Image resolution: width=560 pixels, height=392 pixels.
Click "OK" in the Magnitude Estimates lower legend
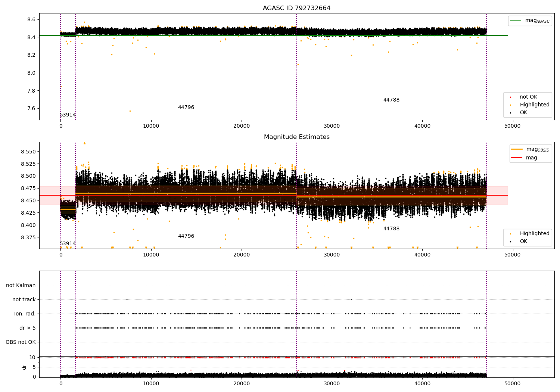click(523, 242)
